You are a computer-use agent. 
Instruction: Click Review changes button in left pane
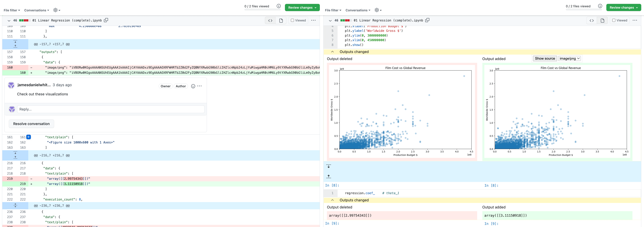click(302, 7)
